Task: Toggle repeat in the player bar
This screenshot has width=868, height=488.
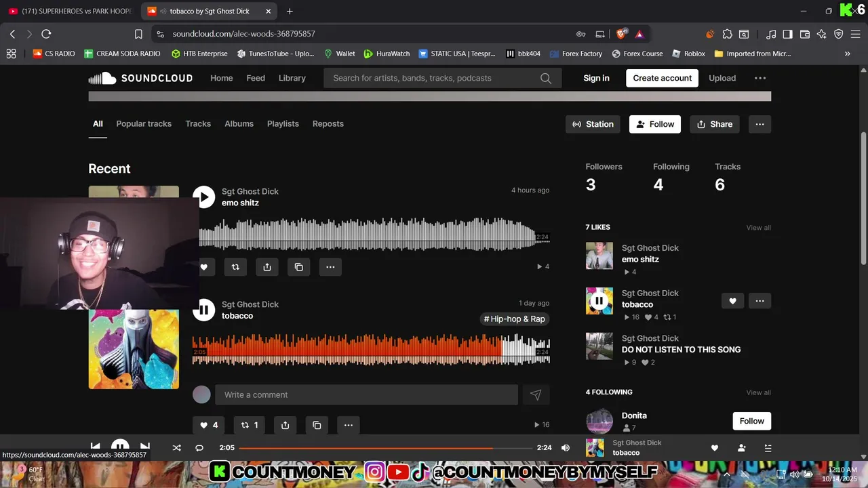Action: click(199, 448)
